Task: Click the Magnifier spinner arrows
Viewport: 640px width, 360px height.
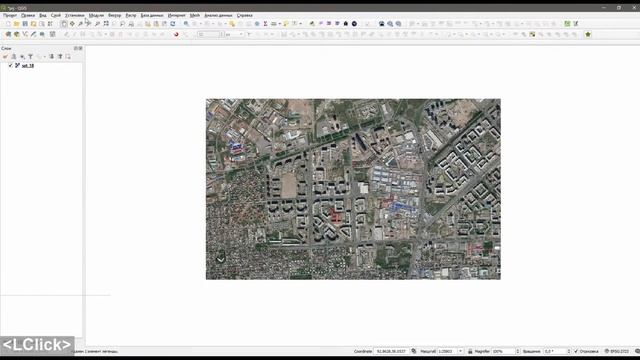Action: 518,351
